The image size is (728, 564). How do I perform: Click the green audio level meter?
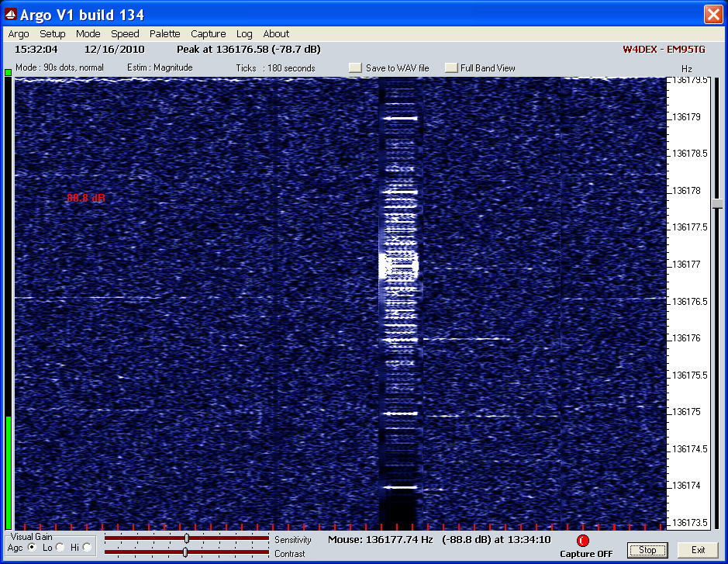coord(9,472)
